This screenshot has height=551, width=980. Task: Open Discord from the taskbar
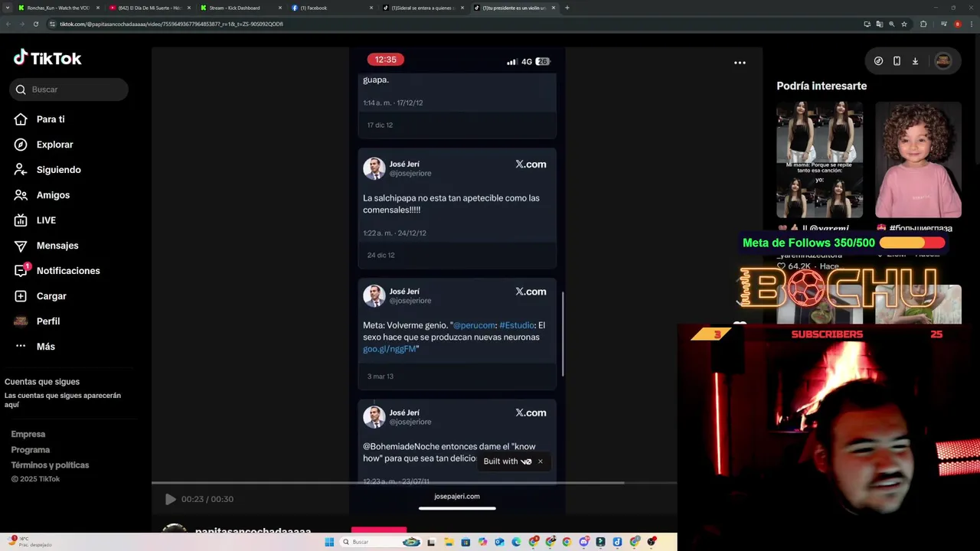click(584, 542)
